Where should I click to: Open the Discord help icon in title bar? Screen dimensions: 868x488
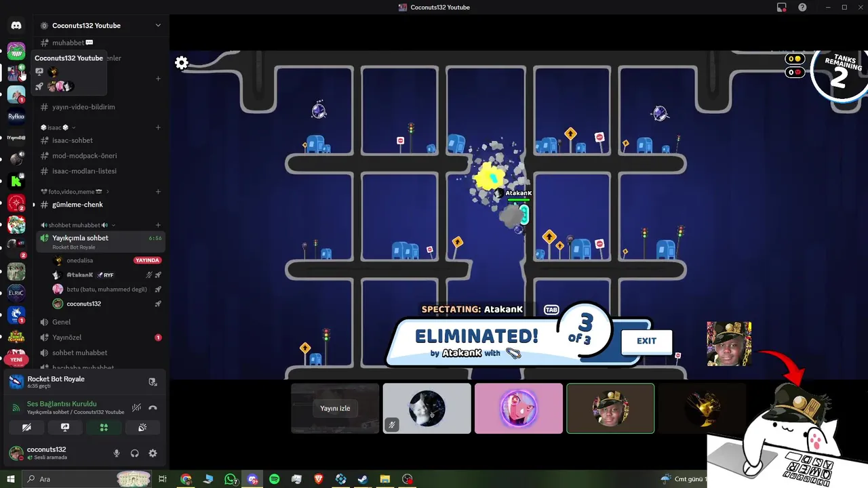[x=803, y=7]
